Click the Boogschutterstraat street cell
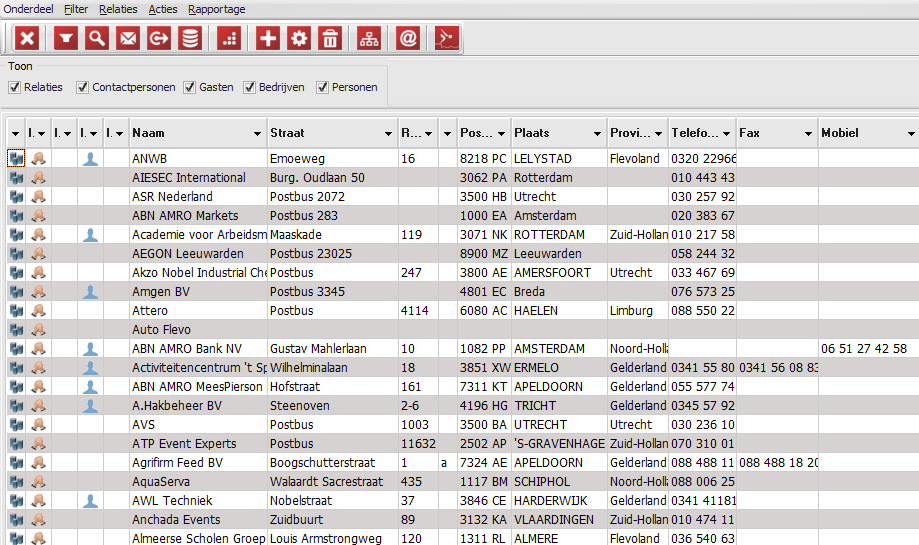Screen dimensions: 919x545 tap(332, 463)
